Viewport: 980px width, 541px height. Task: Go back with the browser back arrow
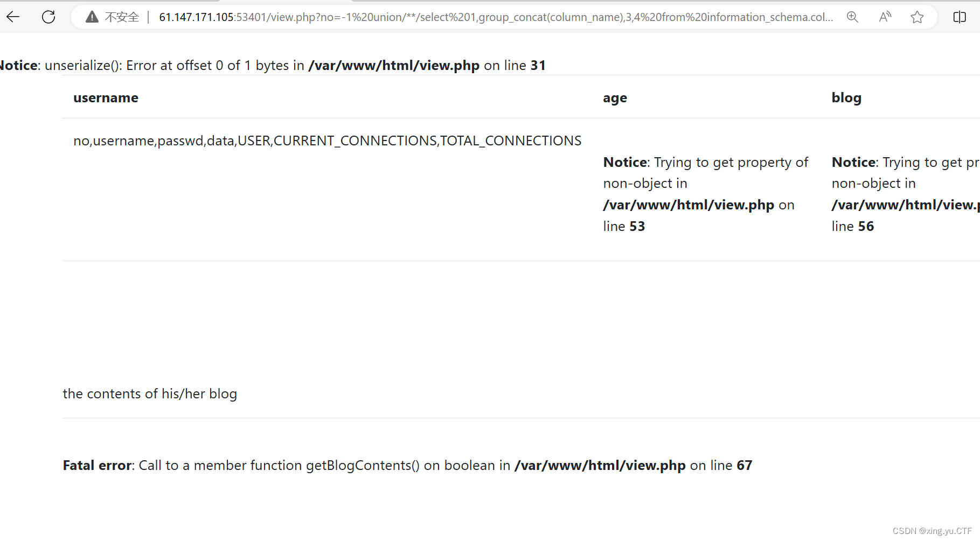point(13,17)
